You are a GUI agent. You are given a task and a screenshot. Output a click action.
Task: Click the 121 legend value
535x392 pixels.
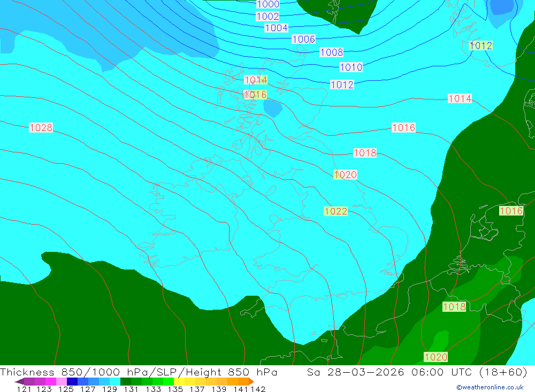[24, 389]
